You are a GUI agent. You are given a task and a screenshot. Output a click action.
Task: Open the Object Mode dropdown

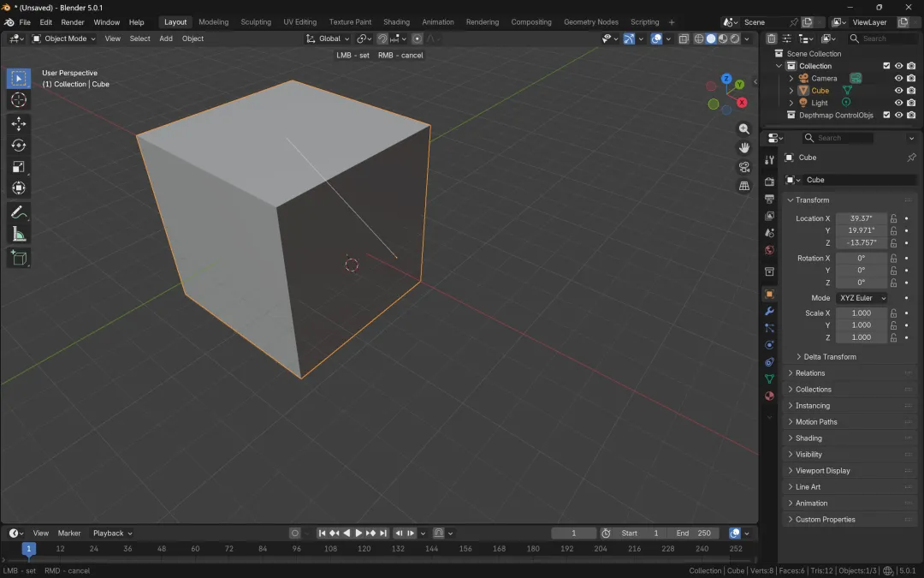(65, 39)
